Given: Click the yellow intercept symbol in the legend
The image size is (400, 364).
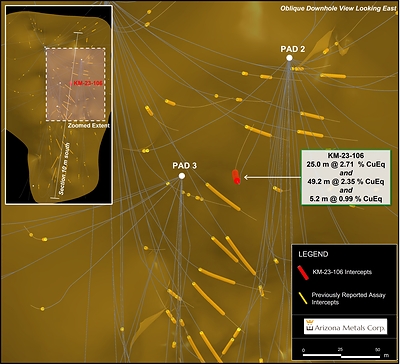Looking at the screenshot, I should [303, 298].
